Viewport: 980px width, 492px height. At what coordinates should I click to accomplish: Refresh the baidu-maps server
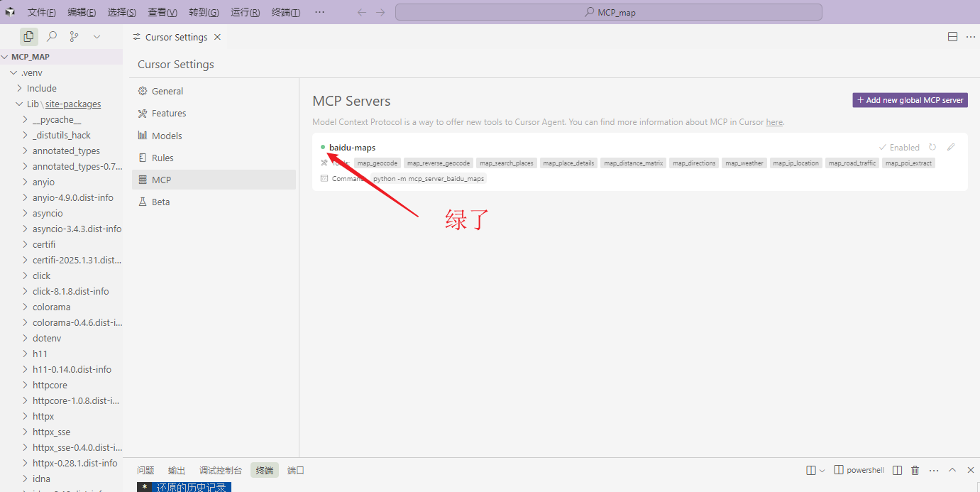932,147
